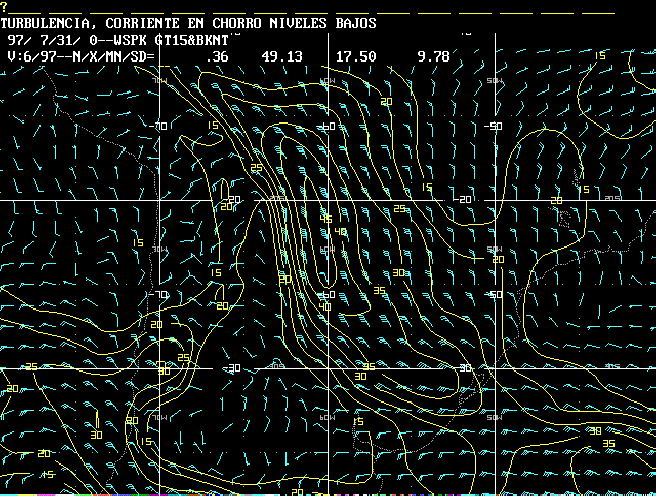Click the title text TURBULENCIA, CORRIENTE EN CHORRO
The image size is (656, 496).
pos(132,23)
